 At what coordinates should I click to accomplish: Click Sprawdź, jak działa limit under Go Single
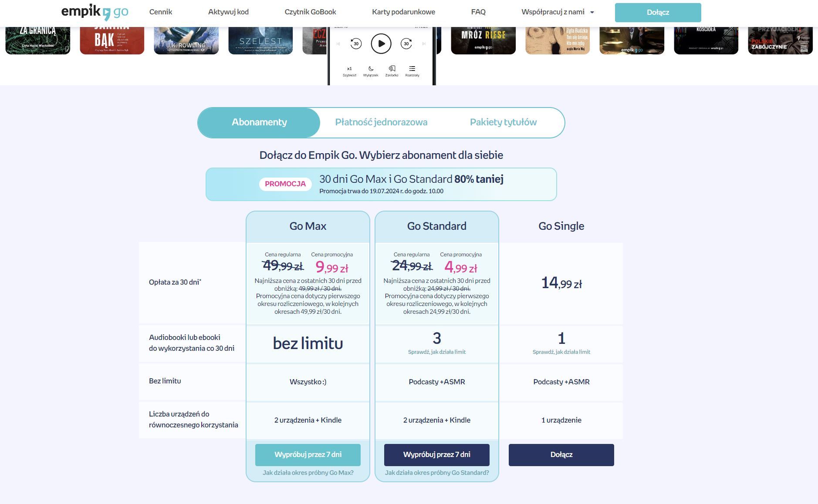561,352
